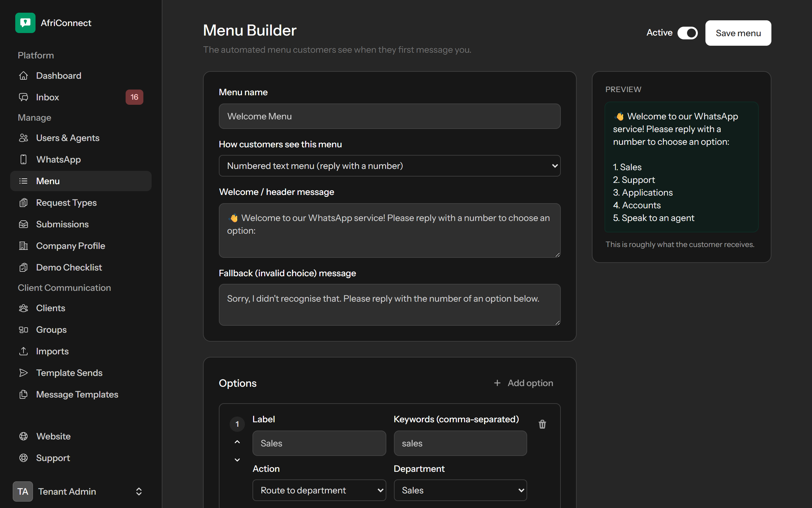Click the Label field containing Sales
The width and height of the screenshot is (812, 508).
[319, 443]
